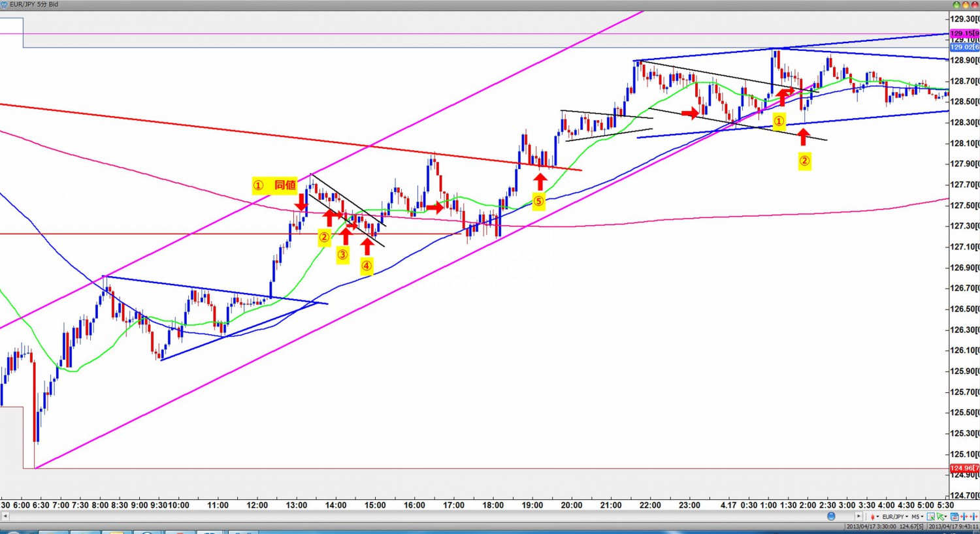Click the chart window icon beside EUR/JPY title
This screenshot has width=980, height=534.
4,5
